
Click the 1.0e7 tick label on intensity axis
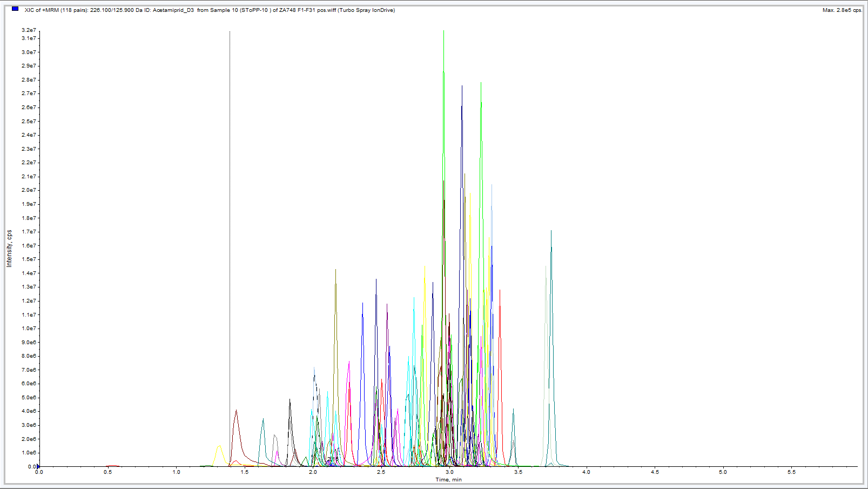(29, 329)
